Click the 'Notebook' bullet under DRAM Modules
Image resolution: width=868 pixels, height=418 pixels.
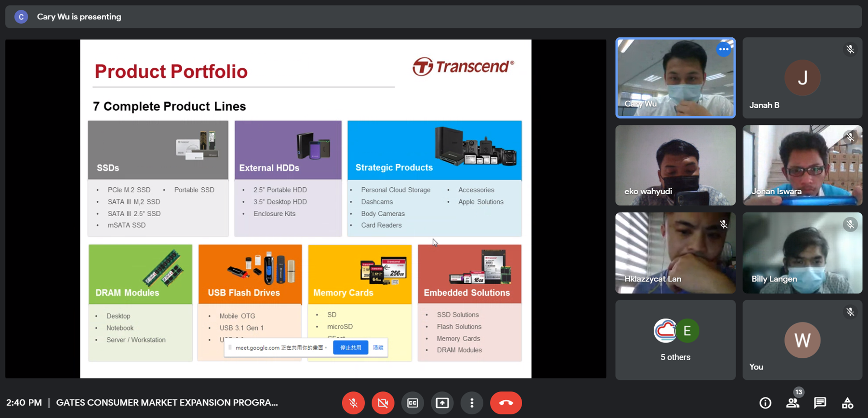[x=120, y=328]
